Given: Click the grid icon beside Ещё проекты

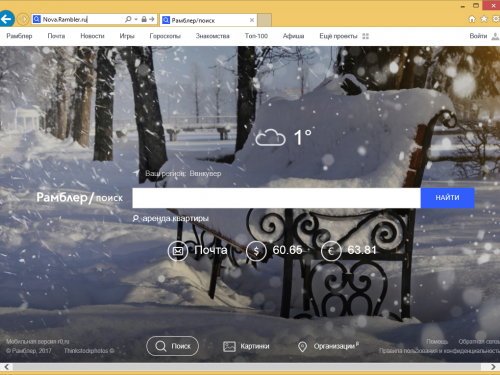Looking at the screenshot, I should coord(366,36).
